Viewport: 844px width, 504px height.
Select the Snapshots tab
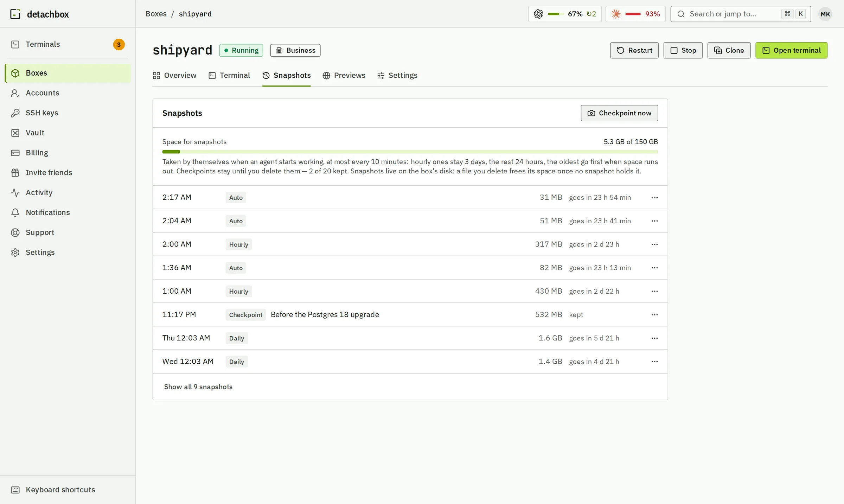click(x=286, y=76)
